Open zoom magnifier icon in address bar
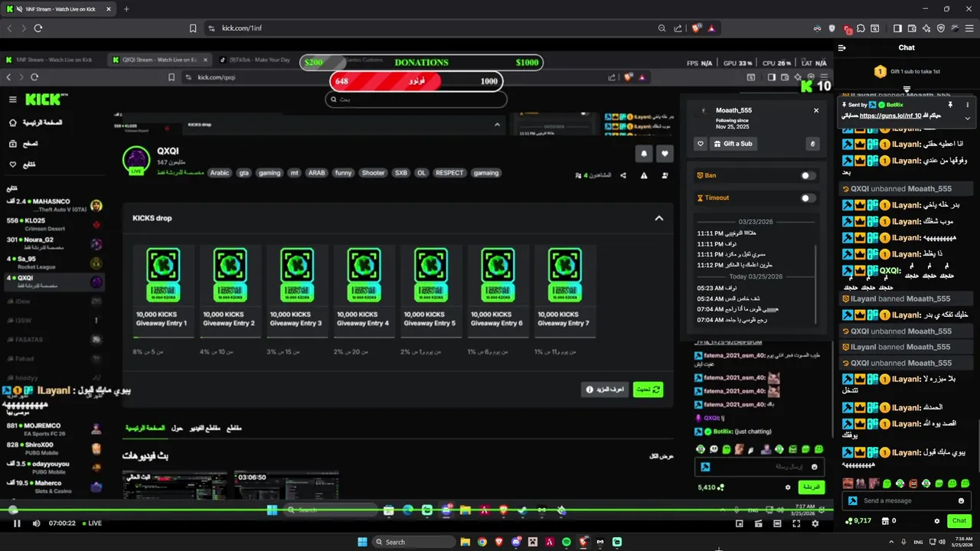 pos(661,28)
